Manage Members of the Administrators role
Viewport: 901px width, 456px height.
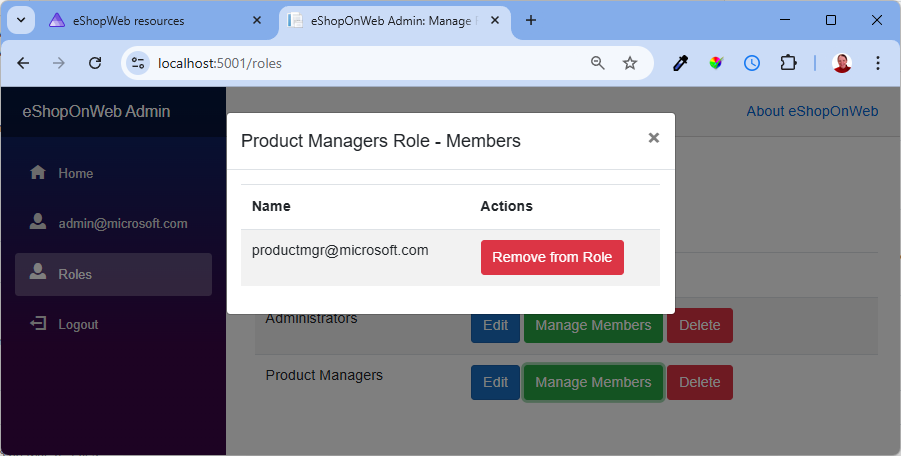593,325
